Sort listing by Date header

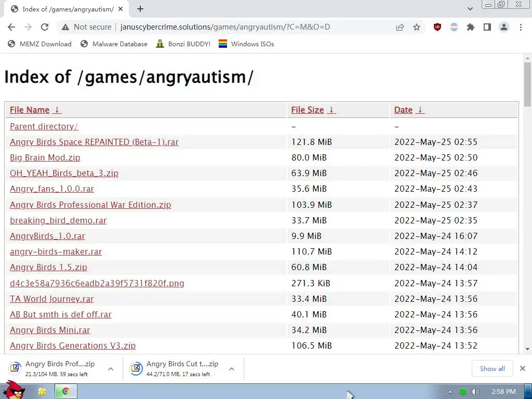(403, 110)
